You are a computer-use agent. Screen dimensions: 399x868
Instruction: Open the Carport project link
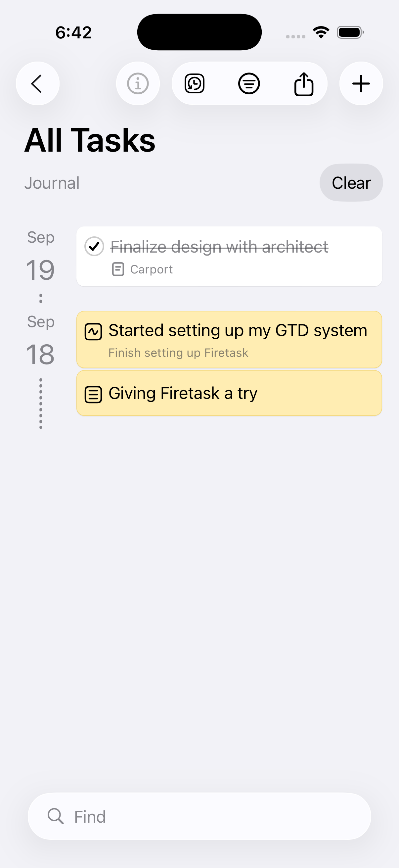click(x=151, y=269)
